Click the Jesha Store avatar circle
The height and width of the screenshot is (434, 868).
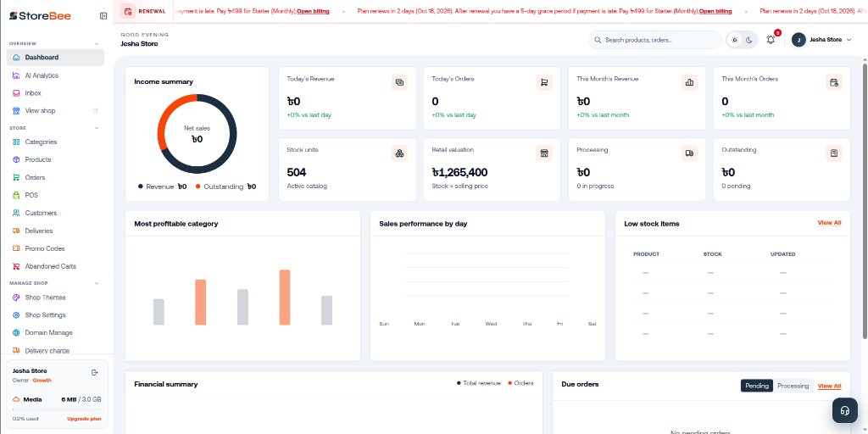click(x=798, y=40)
